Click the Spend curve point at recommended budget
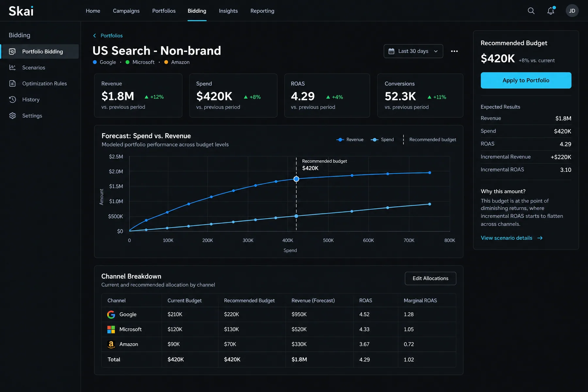Image resolution: width=588 pixels, height=392 pixels. tap(296, 216)
